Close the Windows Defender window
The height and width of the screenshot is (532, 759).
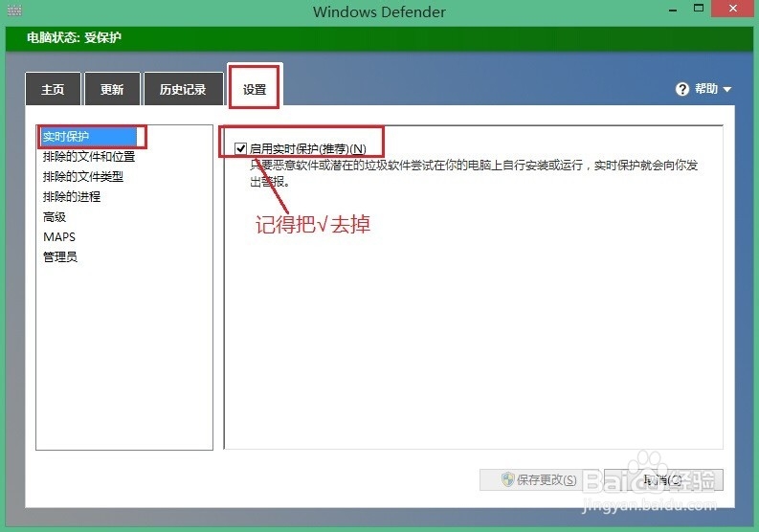point(733,9)
